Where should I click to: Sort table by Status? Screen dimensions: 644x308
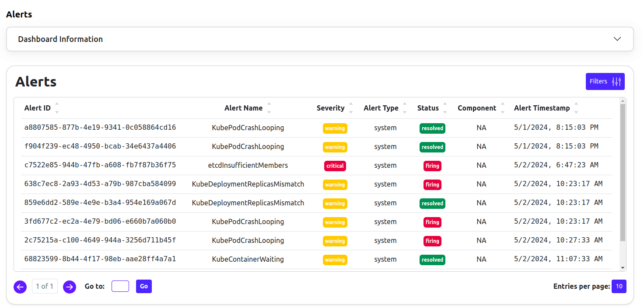point(445,108)
